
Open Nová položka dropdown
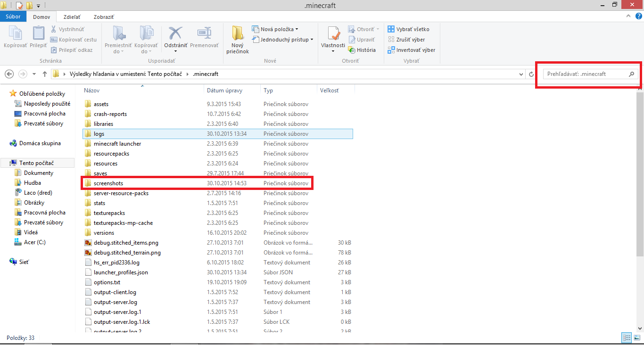pyautogui.click(x=275, y=29)
